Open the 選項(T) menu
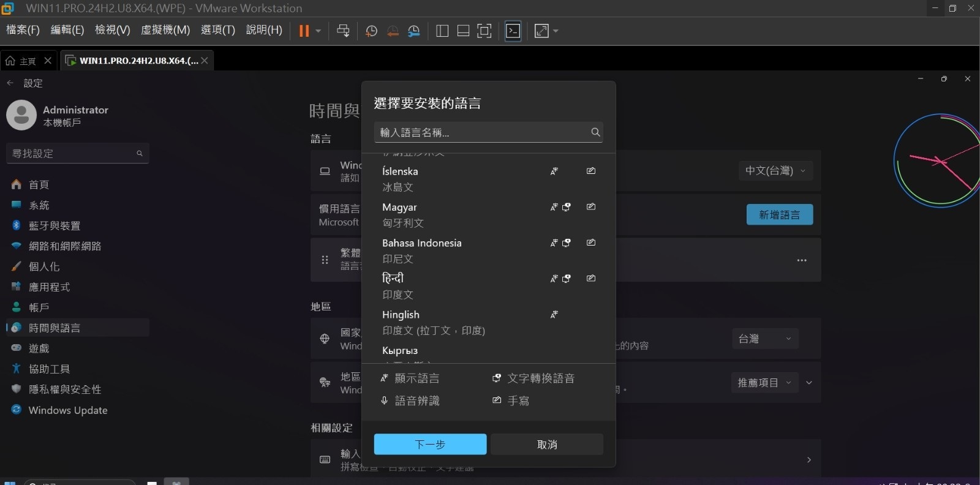The width and height of the screenshot is (980, 485). click(x=218, y=30)
